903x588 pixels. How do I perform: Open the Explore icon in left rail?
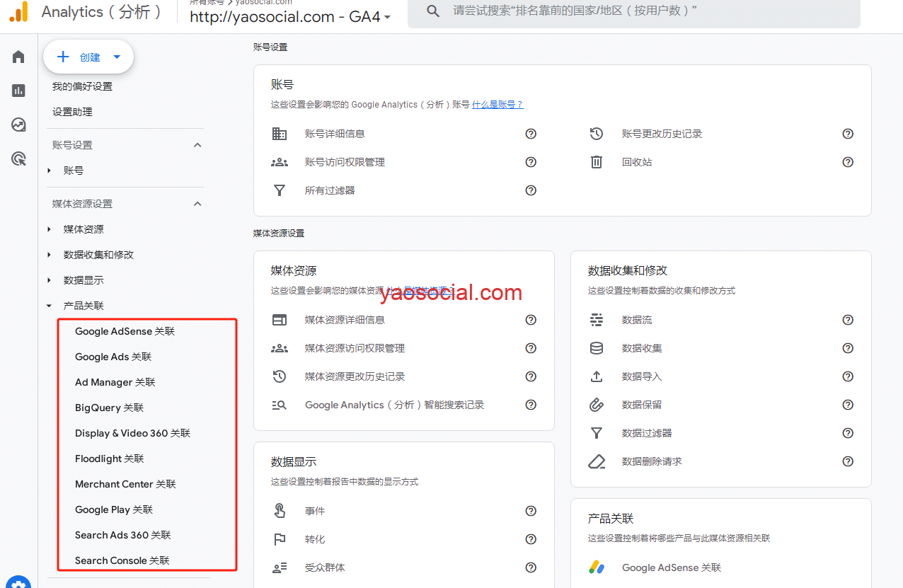tap(18, 125)
